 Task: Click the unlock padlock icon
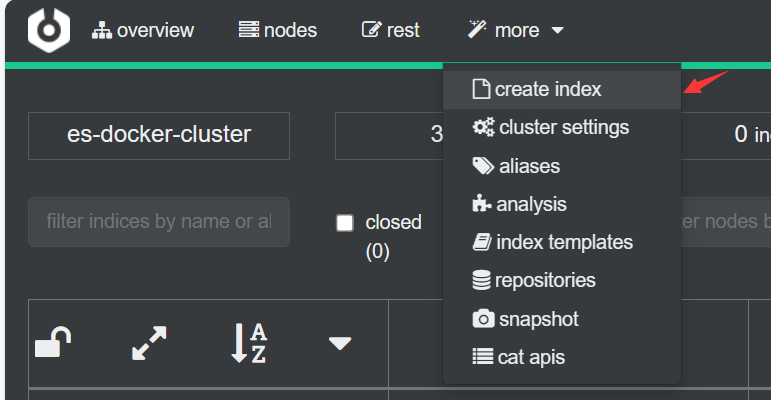pos(51,343)
